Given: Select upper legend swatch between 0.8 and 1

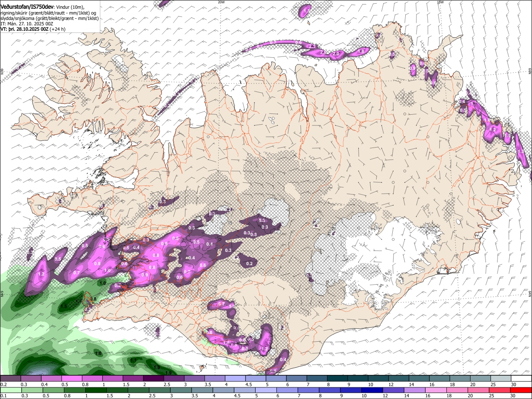Looking at the screenshot, I should pos(92,378).
